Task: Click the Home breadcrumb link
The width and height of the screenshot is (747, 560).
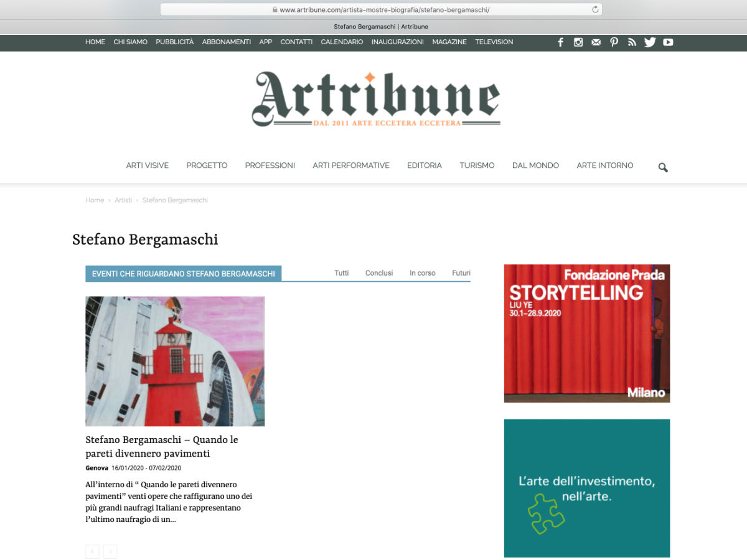Action: pos(95,200)
